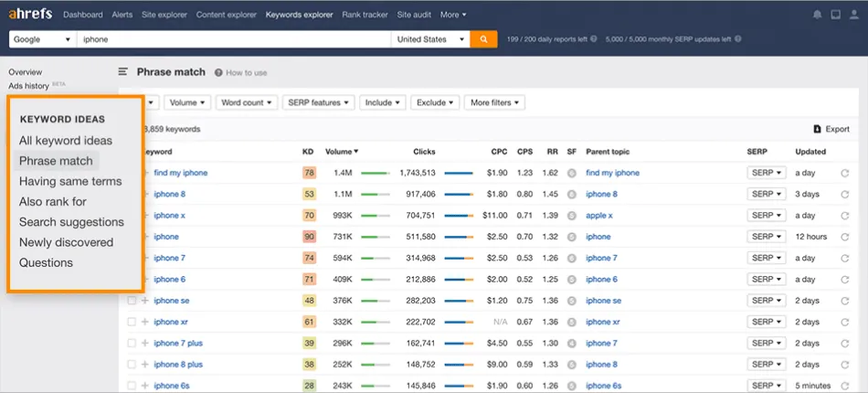This screenshot has height=393, width=868.
Task: Click SF icon in 'iphone 8' row
Action: (x=572, y=194)
